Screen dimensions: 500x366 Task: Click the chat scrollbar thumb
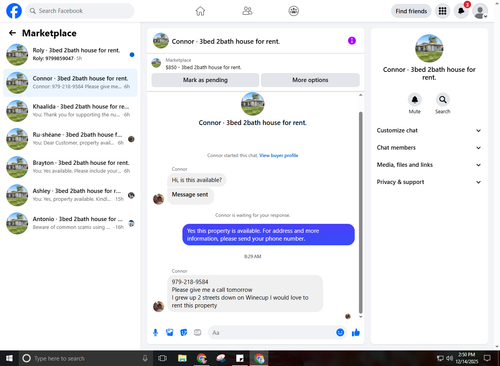coord(360,212)
